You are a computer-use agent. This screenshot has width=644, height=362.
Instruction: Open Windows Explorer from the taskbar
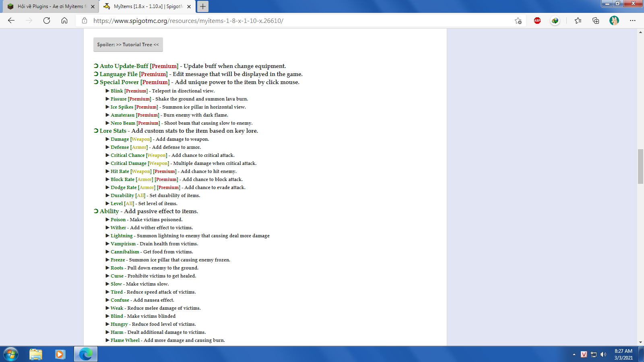[x=36, y=354]
